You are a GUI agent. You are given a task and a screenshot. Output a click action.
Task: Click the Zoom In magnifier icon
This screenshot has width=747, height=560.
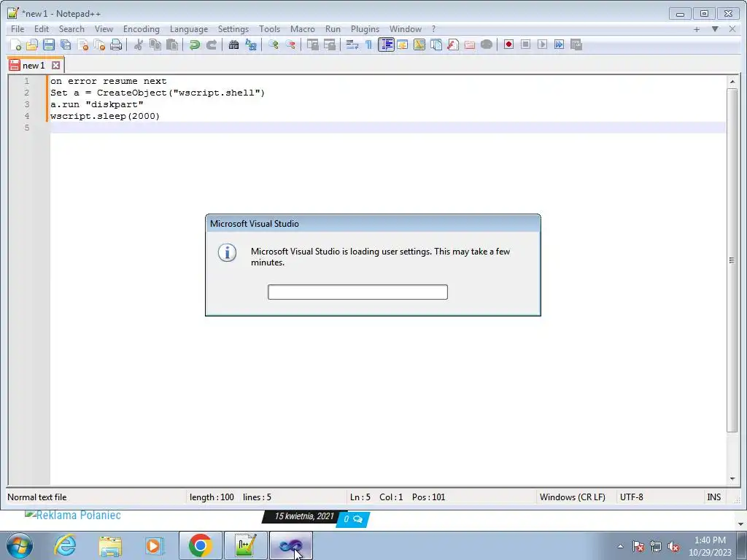tap(273, 44)
